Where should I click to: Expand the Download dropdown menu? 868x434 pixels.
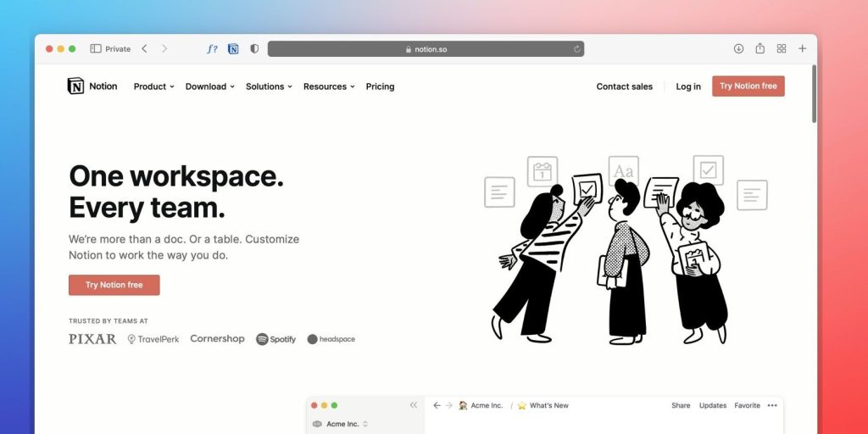[x=210, y=86]
